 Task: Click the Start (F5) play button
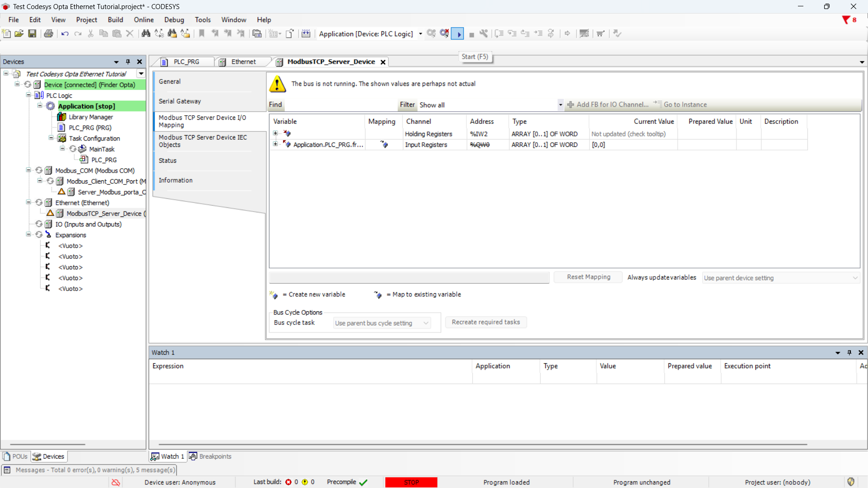point(458,34)
